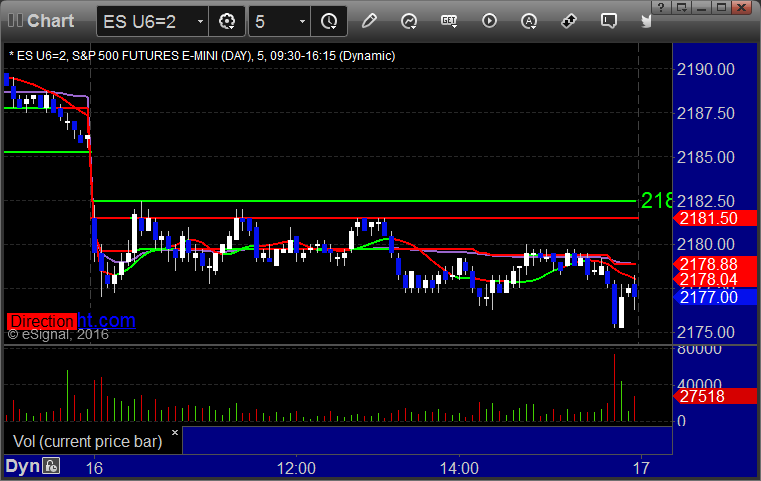Click the trade ticket icon
Image resolution: width=761 pixels, height=481 pixels.
[x=569, y=21]
